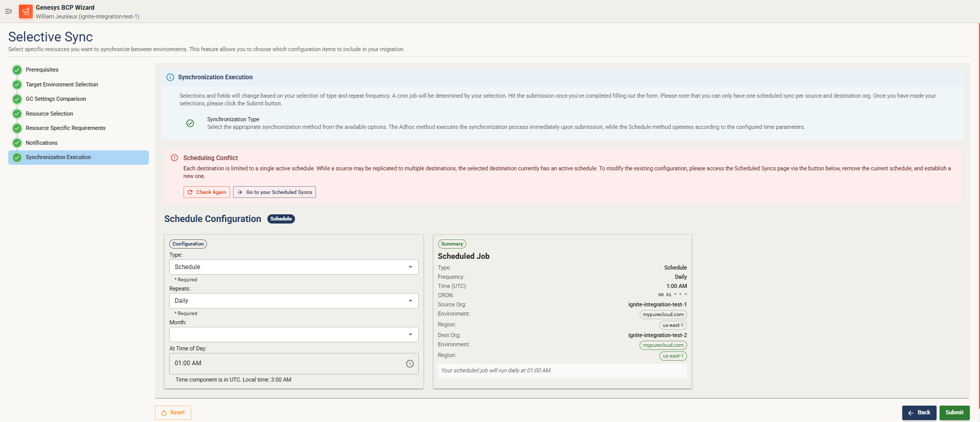Click the Synchronization Type green check icon
Image resolution: width=980 pixels, height=422 pixels.
coord(190,123)
